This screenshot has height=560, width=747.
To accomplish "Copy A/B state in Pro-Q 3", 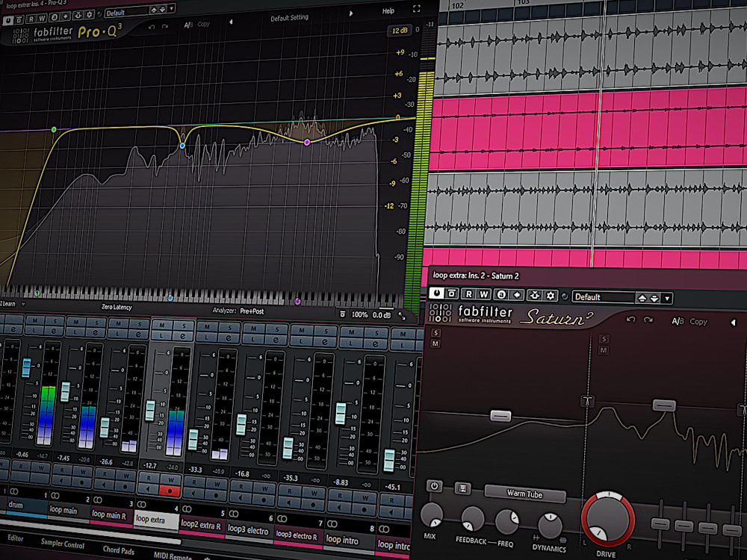I will click(x=203, y=24).
